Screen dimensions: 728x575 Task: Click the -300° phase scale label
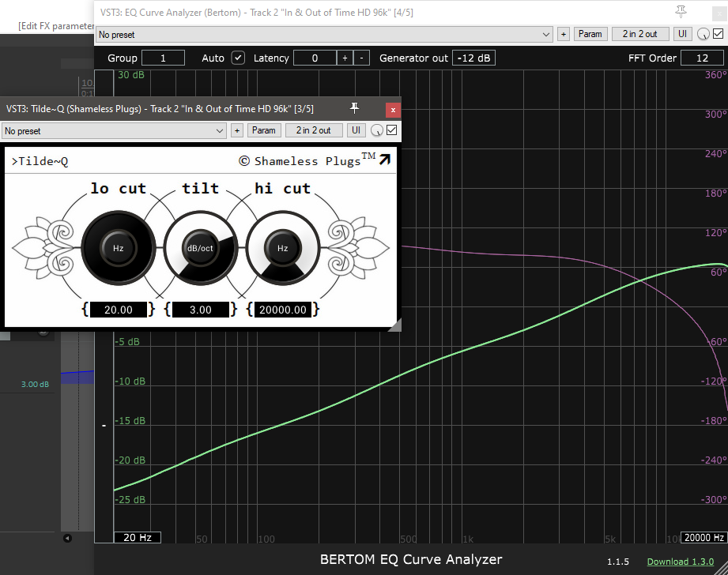[714, 500]
